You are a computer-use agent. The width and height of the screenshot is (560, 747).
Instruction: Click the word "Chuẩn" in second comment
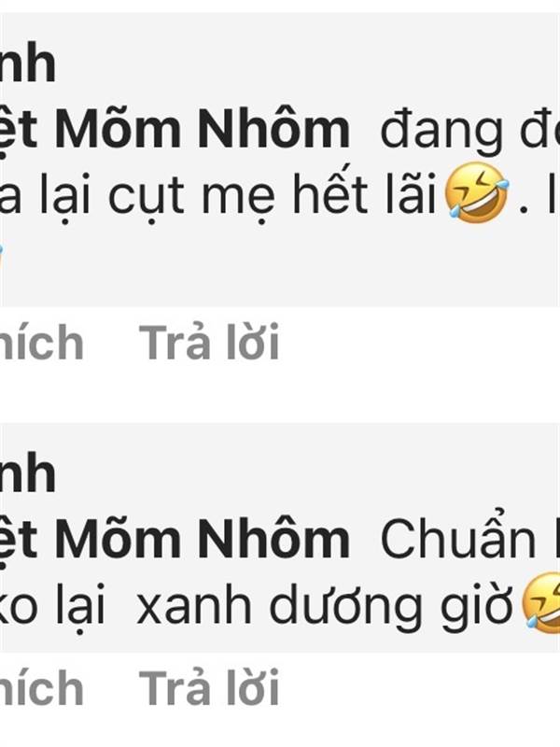pos(458,540)
